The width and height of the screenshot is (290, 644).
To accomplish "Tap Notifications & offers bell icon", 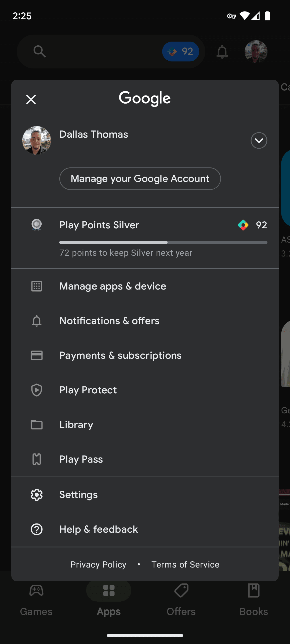I will coord(37,321).
